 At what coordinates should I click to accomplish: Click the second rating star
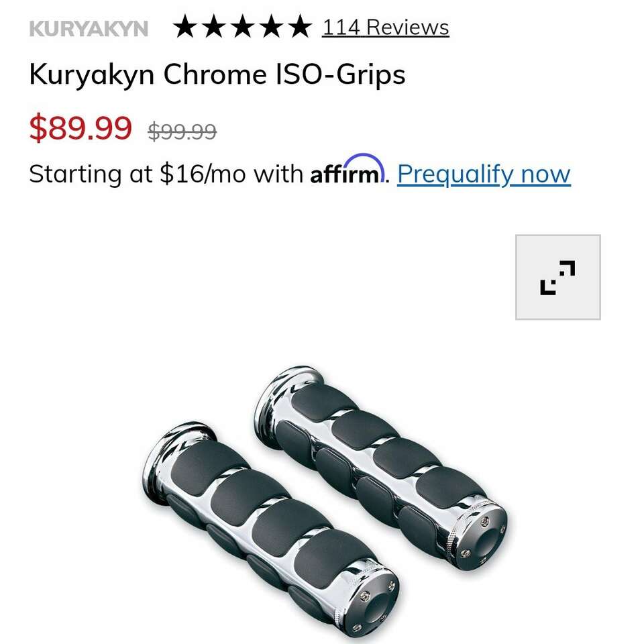point(214,26)
